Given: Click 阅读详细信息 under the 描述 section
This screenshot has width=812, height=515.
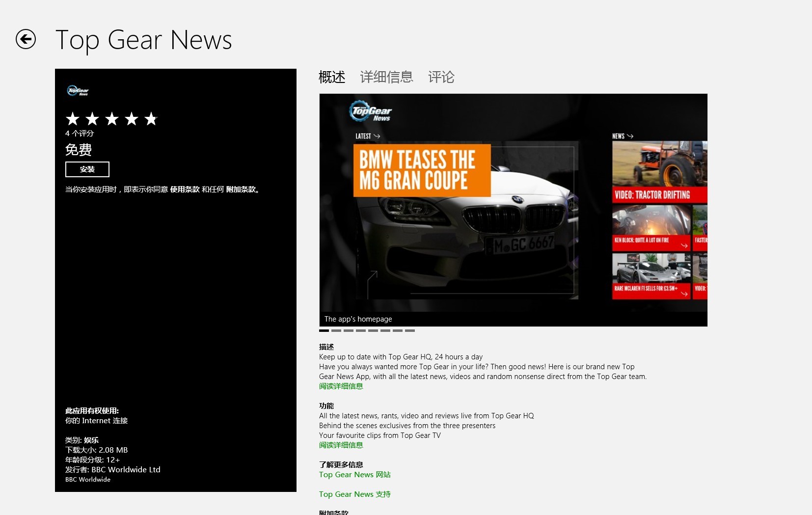Looking at the screenshot, I should tap(341, 386).
